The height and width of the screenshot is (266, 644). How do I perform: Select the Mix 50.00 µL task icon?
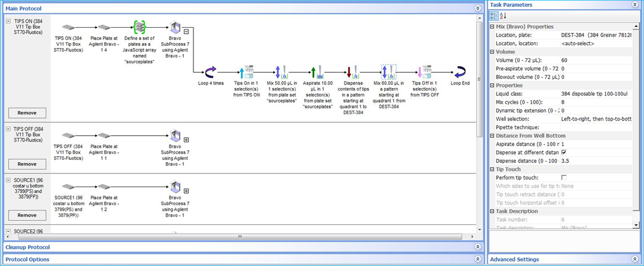[x=281, y=72]
